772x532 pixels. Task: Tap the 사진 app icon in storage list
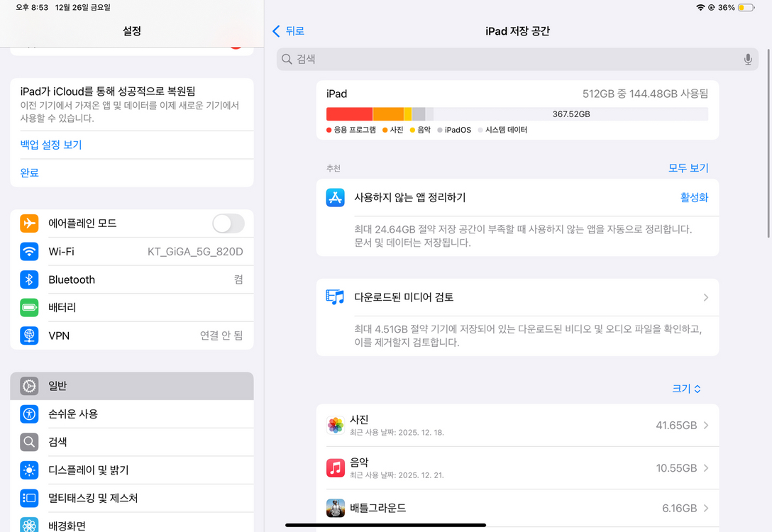pyautogui.click(x=336, y=425)
